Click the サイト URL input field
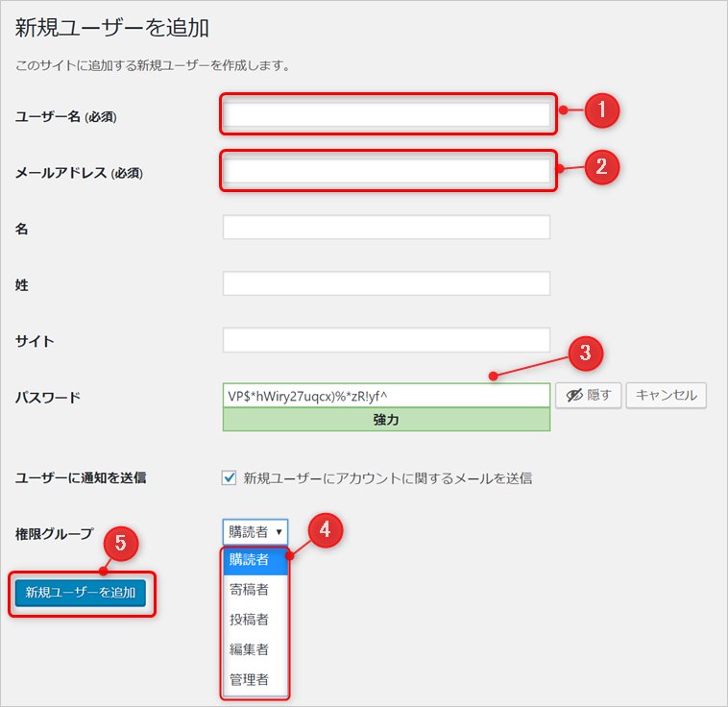Viewport: 728px width, 707px height. 386,340
